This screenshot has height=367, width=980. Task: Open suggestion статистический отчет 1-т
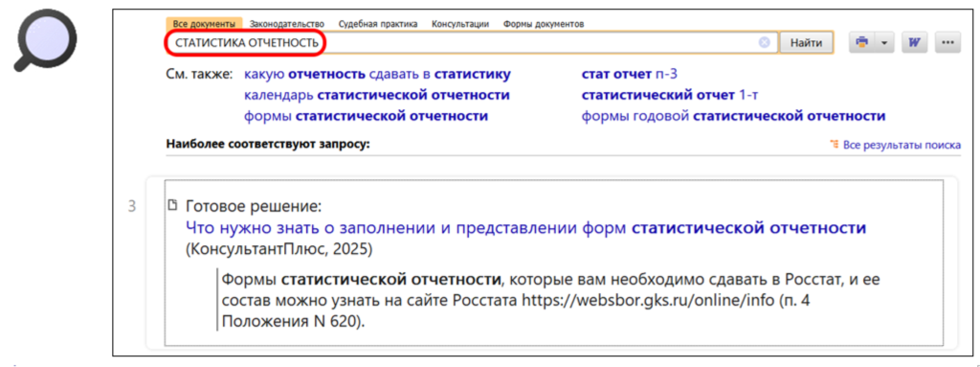click(x=669, y=95)
